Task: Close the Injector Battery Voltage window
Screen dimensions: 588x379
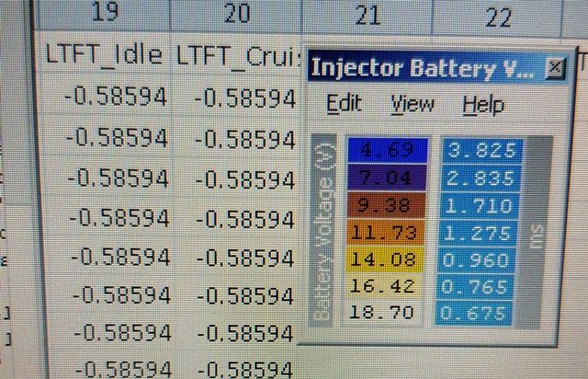Action: pos(553,68)
